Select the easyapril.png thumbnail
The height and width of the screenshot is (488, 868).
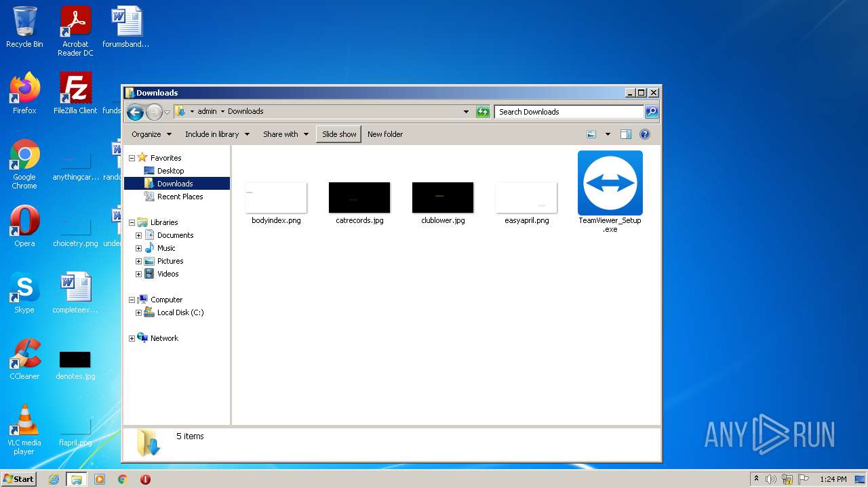[526, 203]
